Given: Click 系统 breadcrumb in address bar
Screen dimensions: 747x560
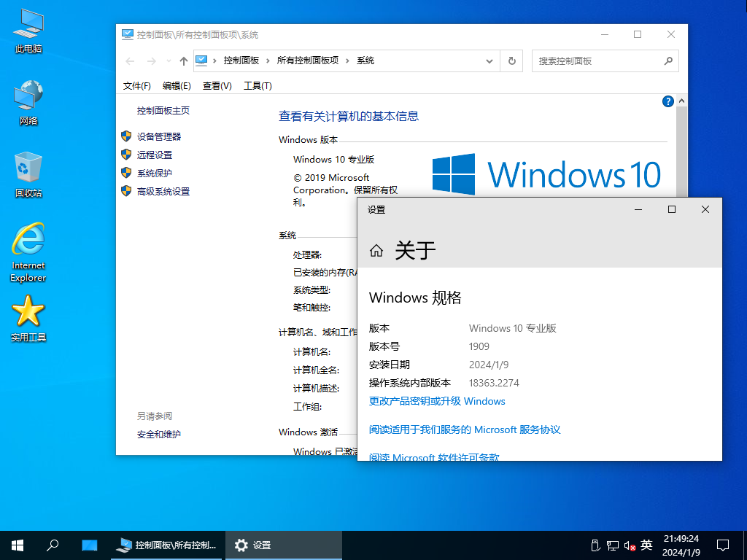Looking at the screenshot, I should coord(365,61).
